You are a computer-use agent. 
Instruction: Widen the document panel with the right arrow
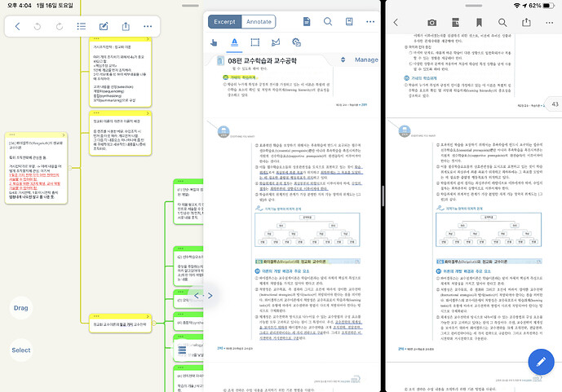coord(210,296)
